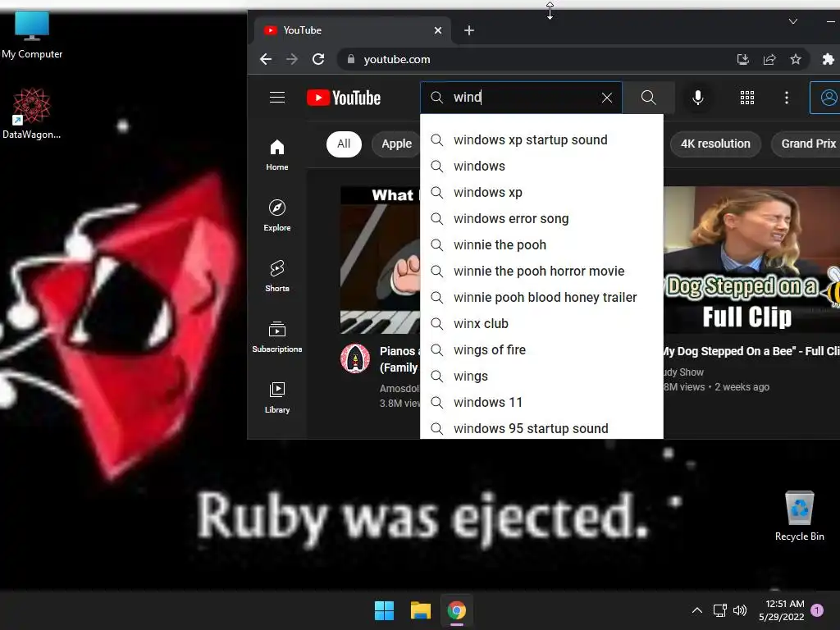840x630 pixels.
Task: Click Chrome icon in taskbar
Action: (x=456, y=610)
